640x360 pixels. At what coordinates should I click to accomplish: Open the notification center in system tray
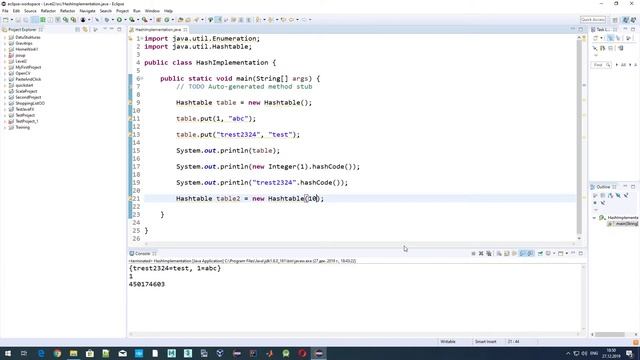tap(629, 353)
